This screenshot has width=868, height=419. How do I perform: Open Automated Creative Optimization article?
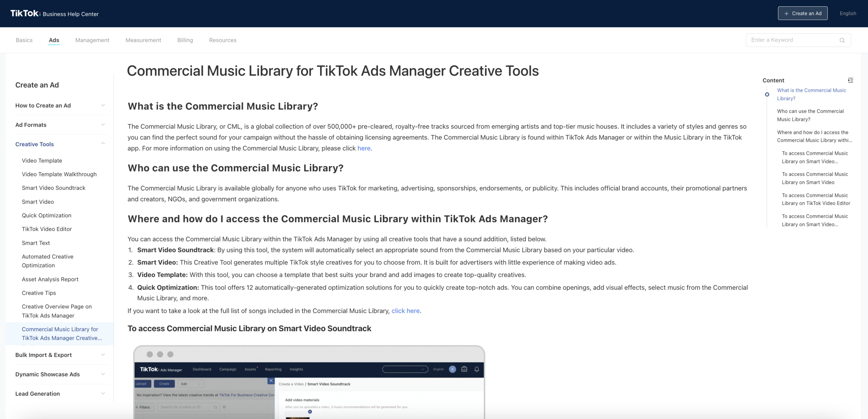[48, 261]
